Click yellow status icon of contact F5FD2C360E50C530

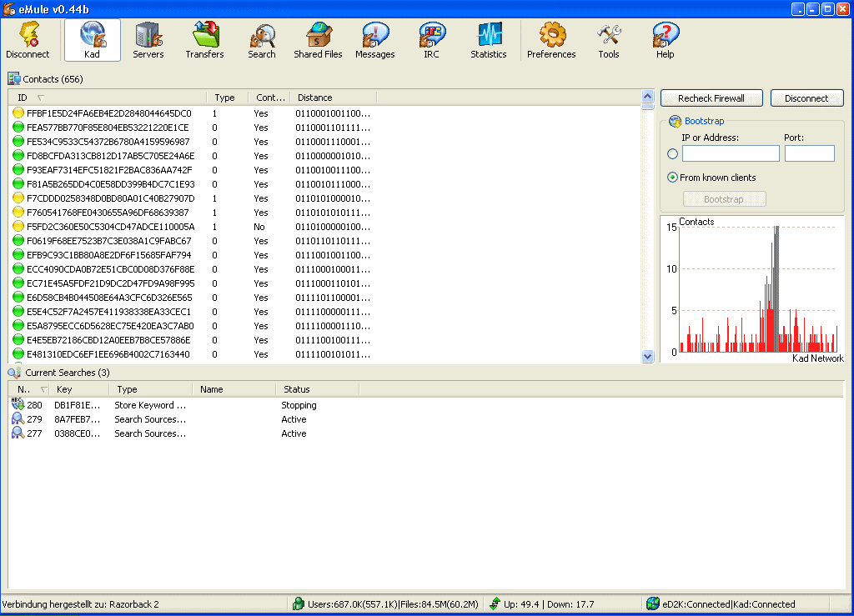(x=18, y=226)
